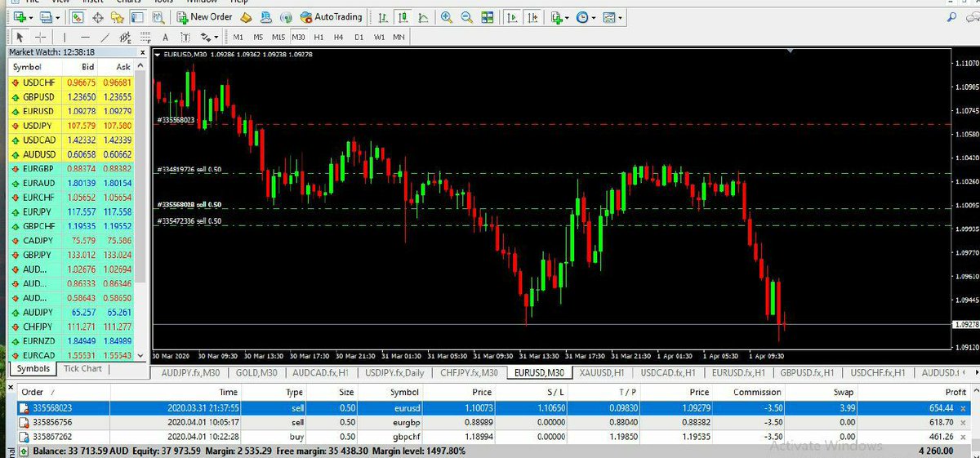Screen dimensions: 980x458
Task: Switch to the GBPUSD.fx,H1 chart tab
Action: click(808, 373)
